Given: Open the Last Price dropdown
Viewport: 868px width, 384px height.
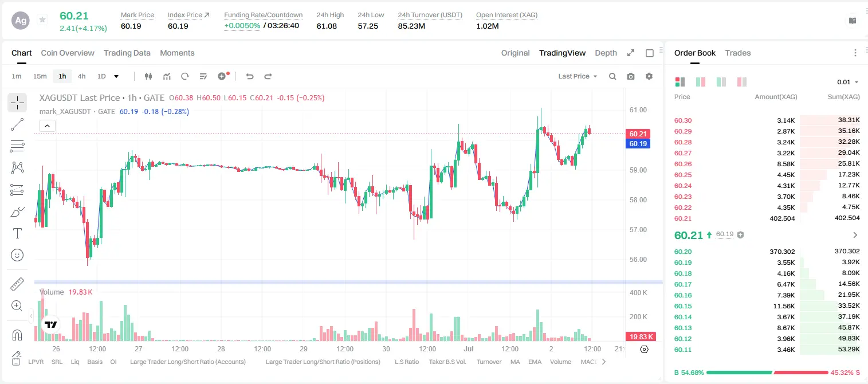Looking at the screenshot, I should coord(578,76).
